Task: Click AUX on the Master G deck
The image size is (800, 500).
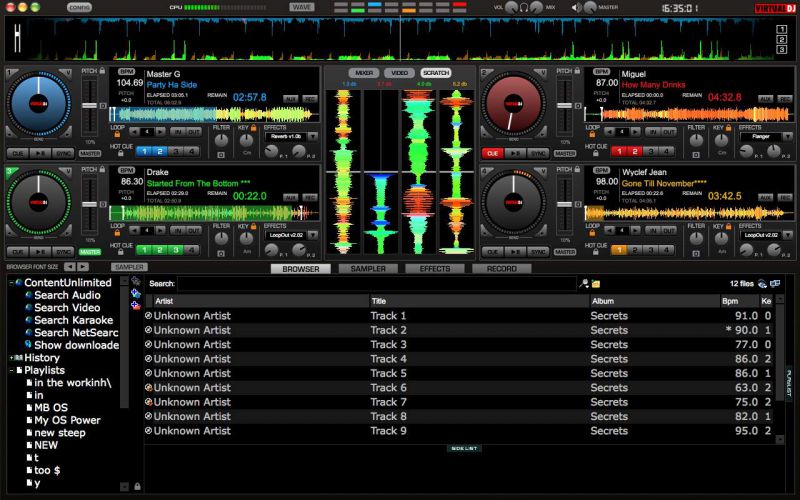Action: 290,98
